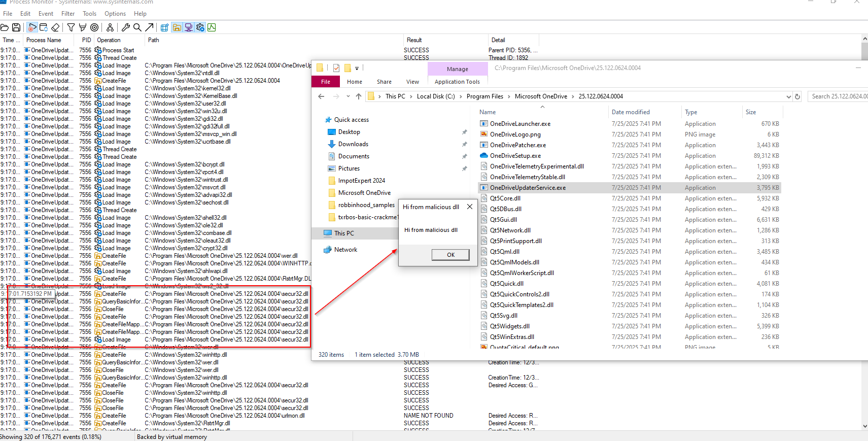
Task: Click the Properties checkmark icon in title bar
Action: click(336, 68)
